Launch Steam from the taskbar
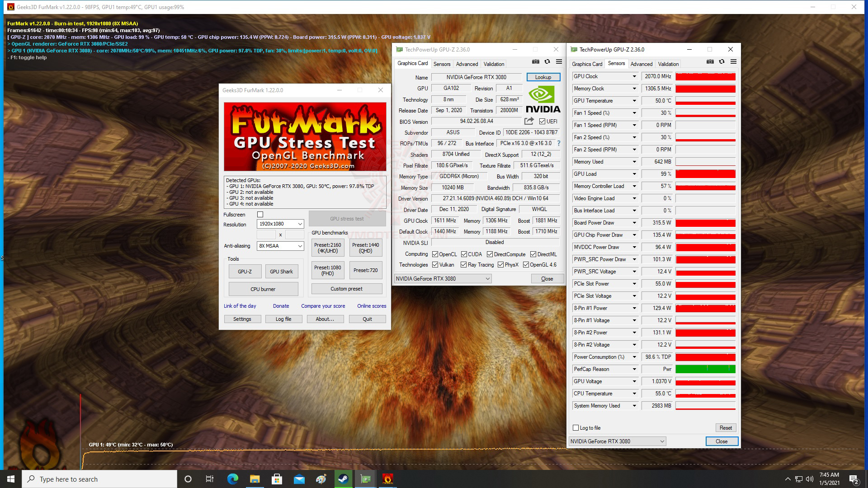This screenshot has width=868, height=488. pos(343,479)
